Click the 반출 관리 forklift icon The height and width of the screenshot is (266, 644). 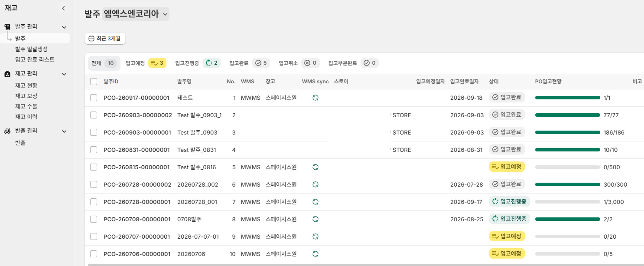click(7, 131)
